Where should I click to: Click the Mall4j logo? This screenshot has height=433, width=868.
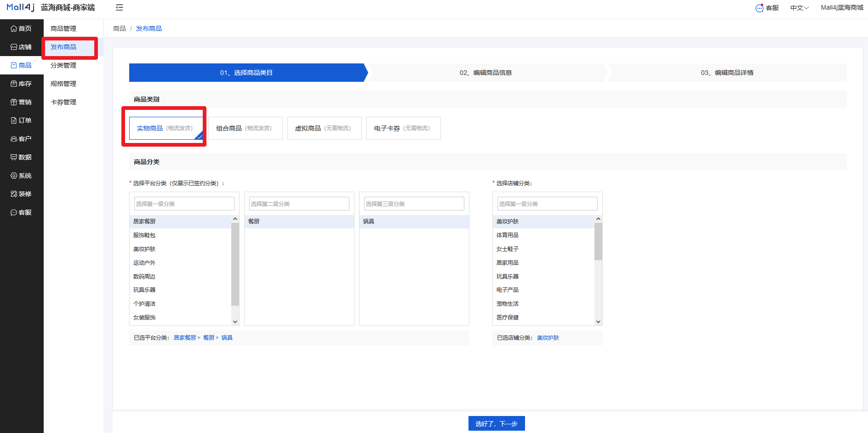21,7
